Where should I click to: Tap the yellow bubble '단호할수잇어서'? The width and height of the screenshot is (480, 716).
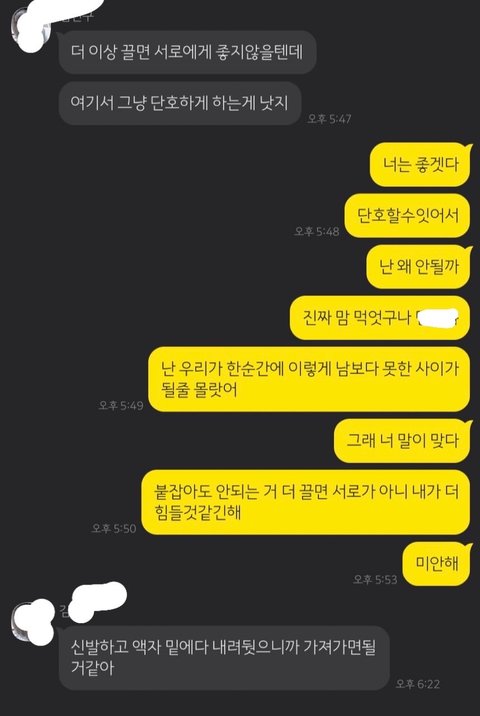407,216
